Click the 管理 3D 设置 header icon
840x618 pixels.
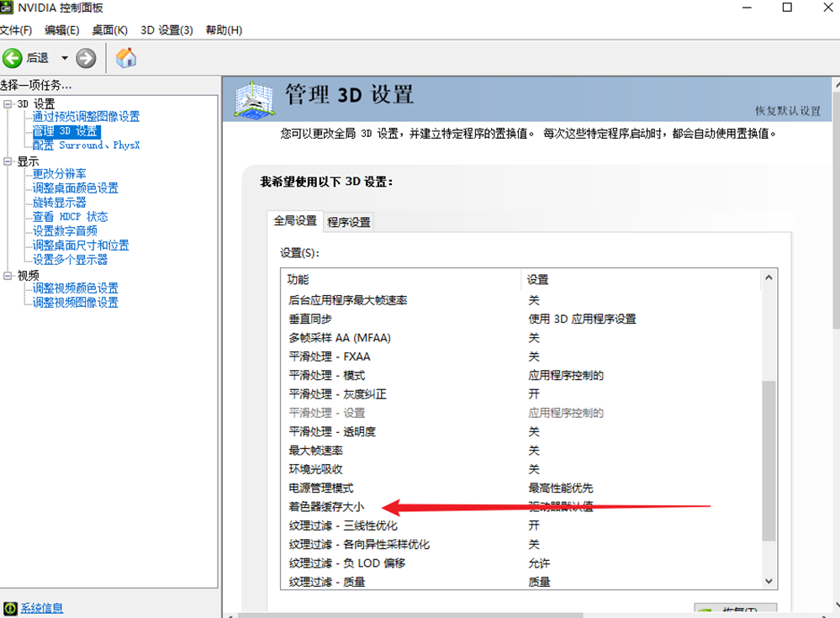255,99
